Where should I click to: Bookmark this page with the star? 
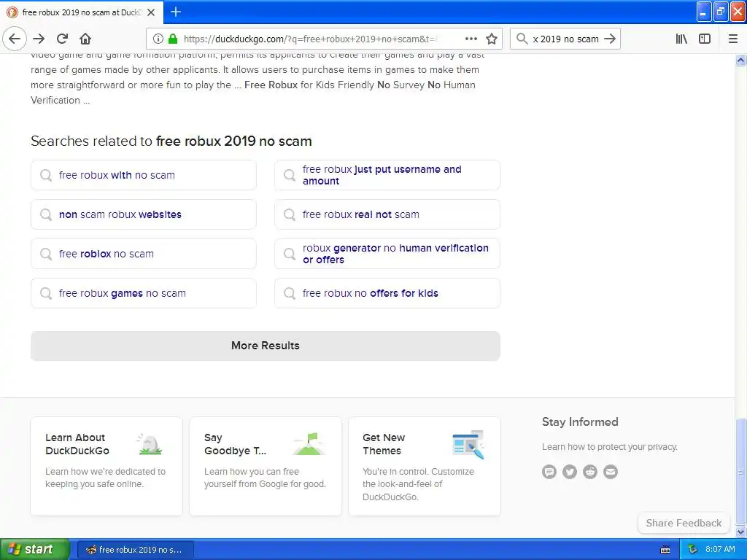[492, 39]
